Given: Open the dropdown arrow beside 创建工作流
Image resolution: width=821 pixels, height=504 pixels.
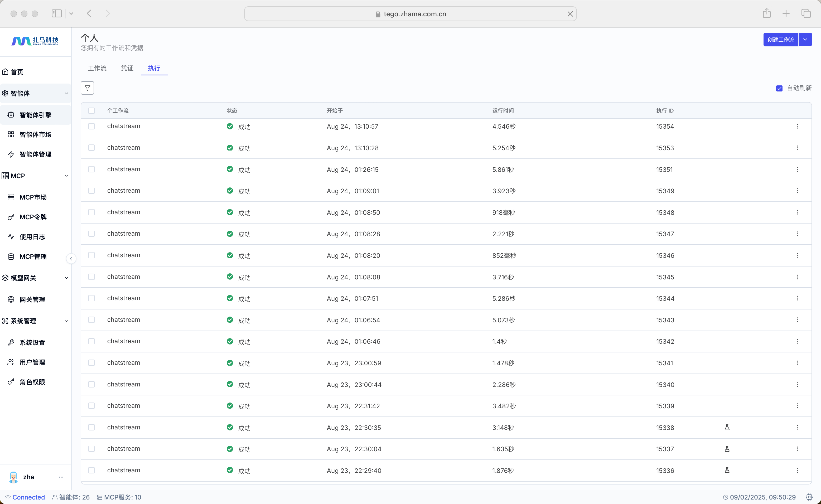Looking at the screenshot, I should [805, 40].
